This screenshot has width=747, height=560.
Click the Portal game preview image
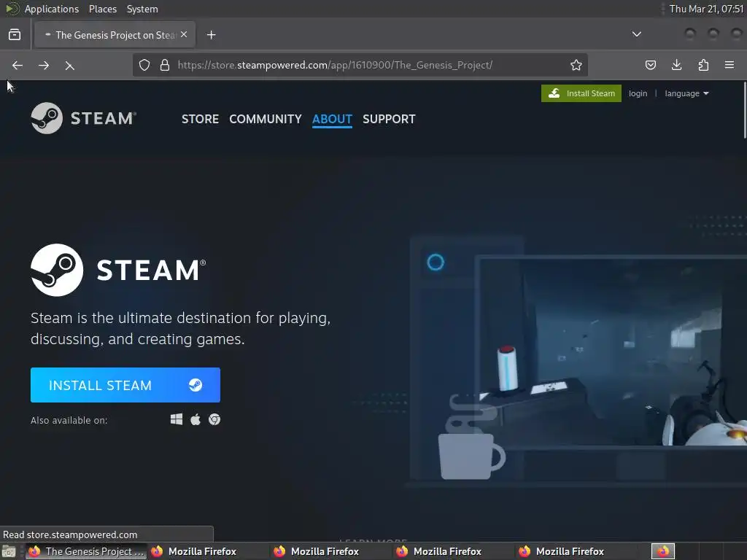(612, 352)
